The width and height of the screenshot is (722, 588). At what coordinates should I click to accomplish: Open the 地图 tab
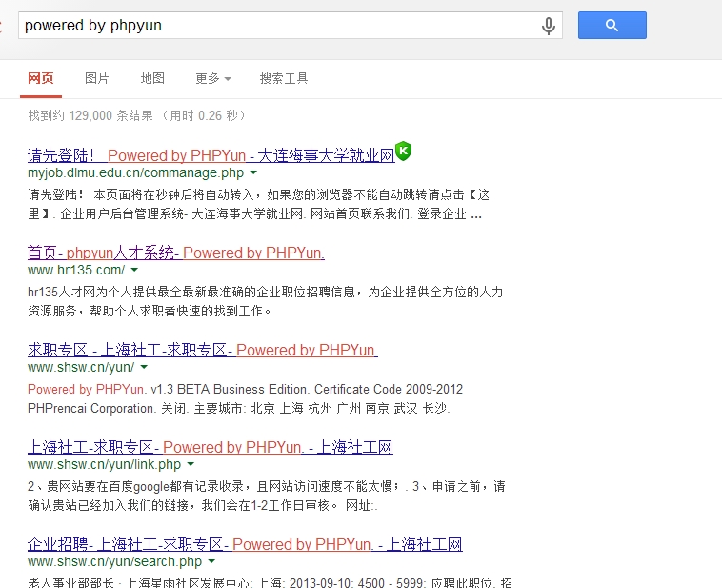coord(152,78)
